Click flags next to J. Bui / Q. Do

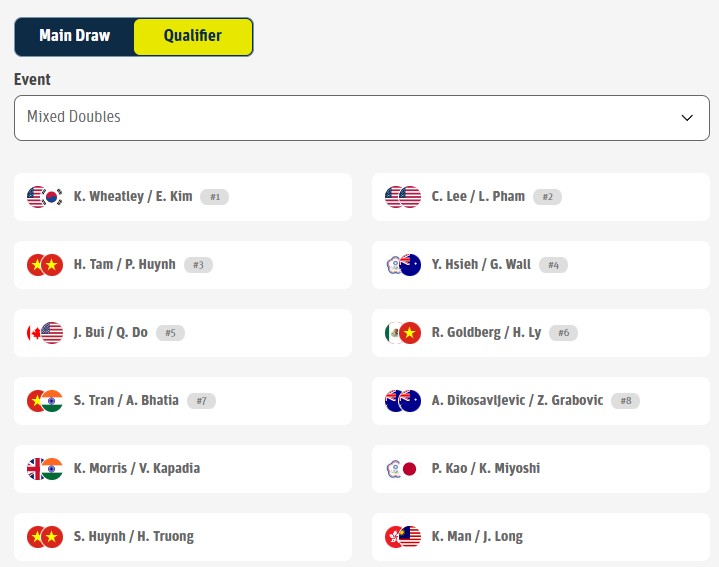coord(45,333)
